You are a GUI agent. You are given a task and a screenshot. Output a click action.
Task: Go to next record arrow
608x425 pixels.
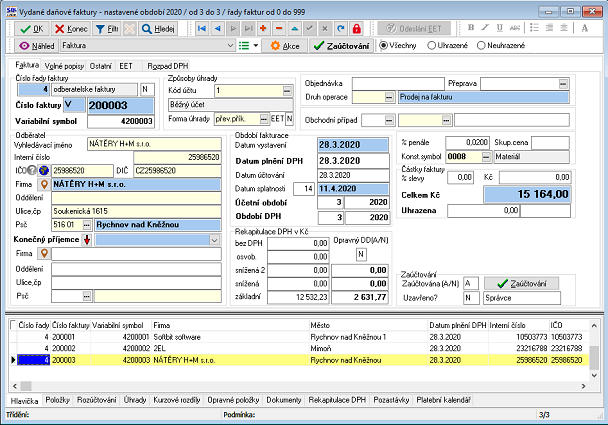233,28
